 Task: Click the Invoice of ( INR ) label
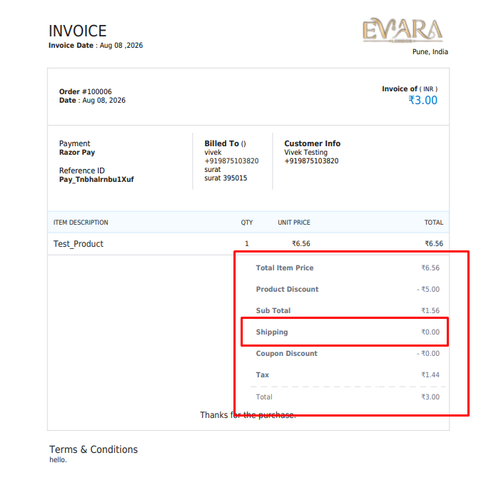coord(410,89)
